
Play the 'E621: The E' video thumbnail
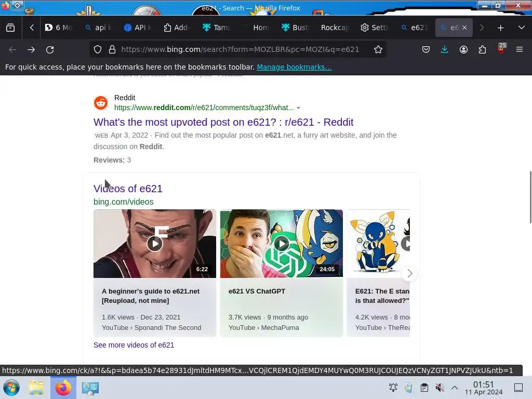[x=378, y=243]
